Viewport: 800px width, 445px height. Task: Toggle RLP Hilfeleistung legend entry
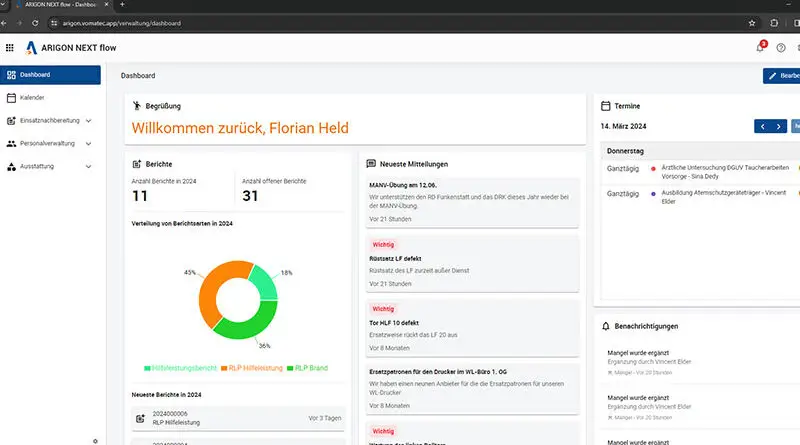click(x=252, y=368)
